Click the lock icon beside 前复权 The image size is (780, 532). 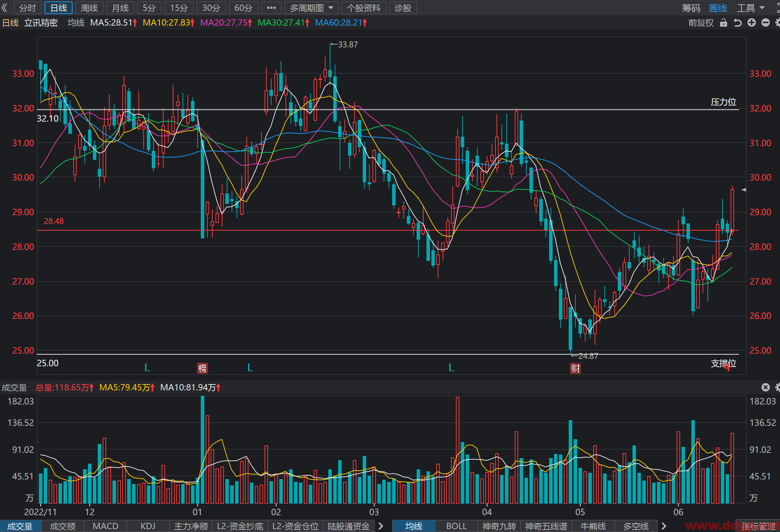(724, 23)
